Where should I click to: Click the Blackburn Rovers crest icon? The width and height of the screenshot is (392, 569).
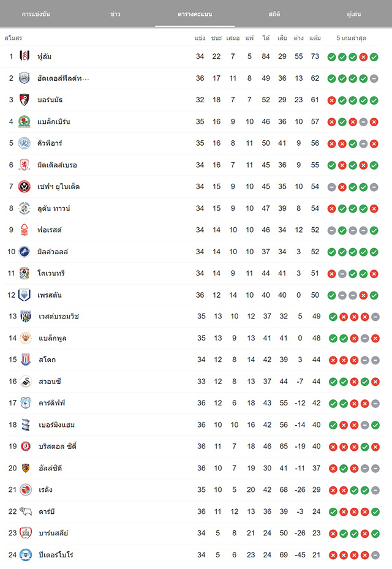coord(24,121)
